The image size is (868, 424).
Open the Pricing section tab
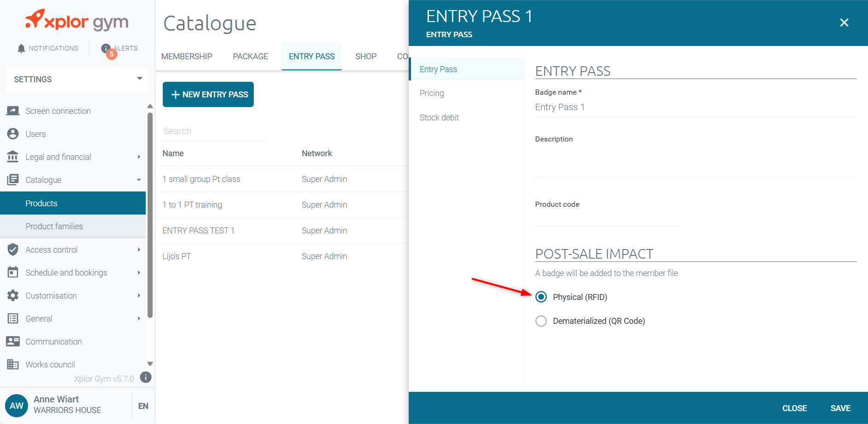432,93
